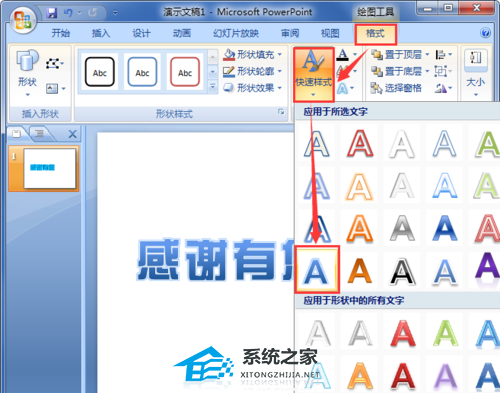The height and width of the screenshot is (393, 500).
Task: Open the 视图 tab
Action: tap(330, 33)
